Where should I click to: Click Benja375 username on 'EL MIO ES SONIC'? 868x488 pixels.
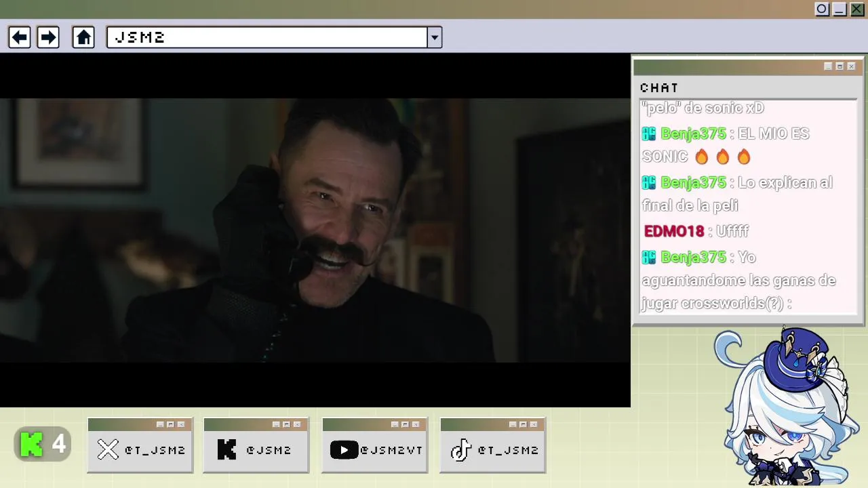(x=693, y=134)
